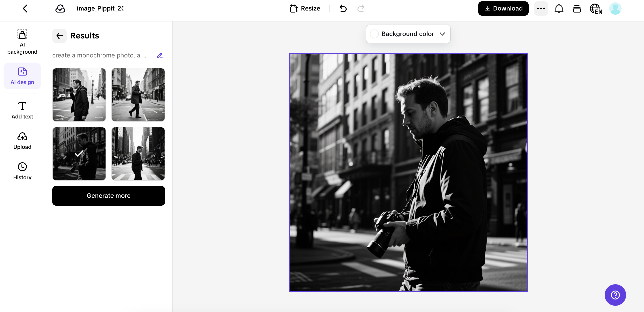Click the undo arrow icon
This screenshot has width=644, height=312.
point(343,8)
